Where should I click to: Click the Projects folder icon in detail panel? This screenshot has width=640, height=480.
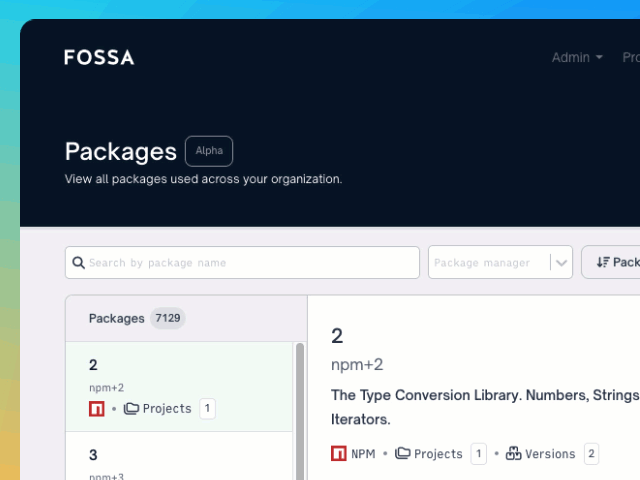403,453
